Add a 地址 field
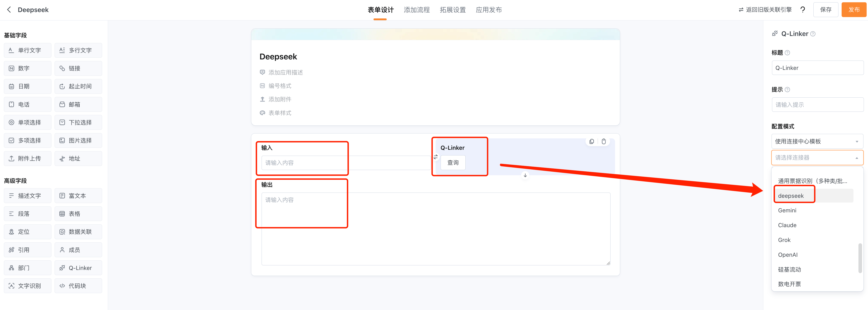This screenshot has width=868, height=310. point(78,159)
